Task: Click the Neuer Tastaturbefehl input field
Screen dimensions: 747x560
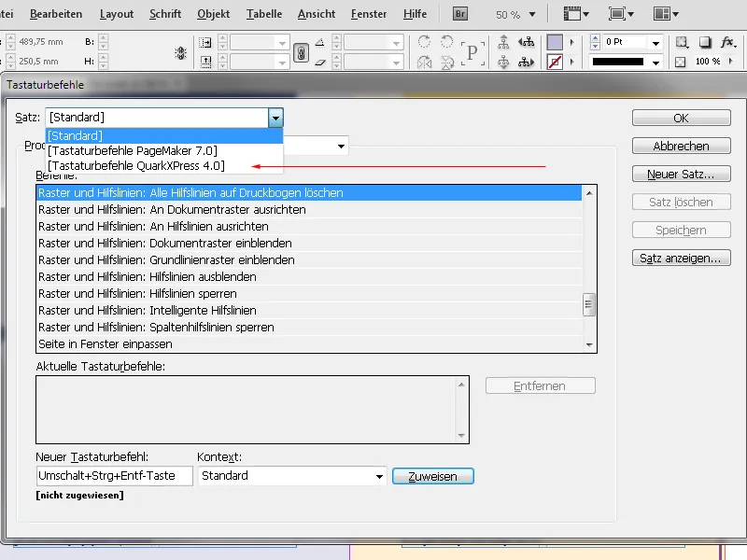Action: (114, 476)
